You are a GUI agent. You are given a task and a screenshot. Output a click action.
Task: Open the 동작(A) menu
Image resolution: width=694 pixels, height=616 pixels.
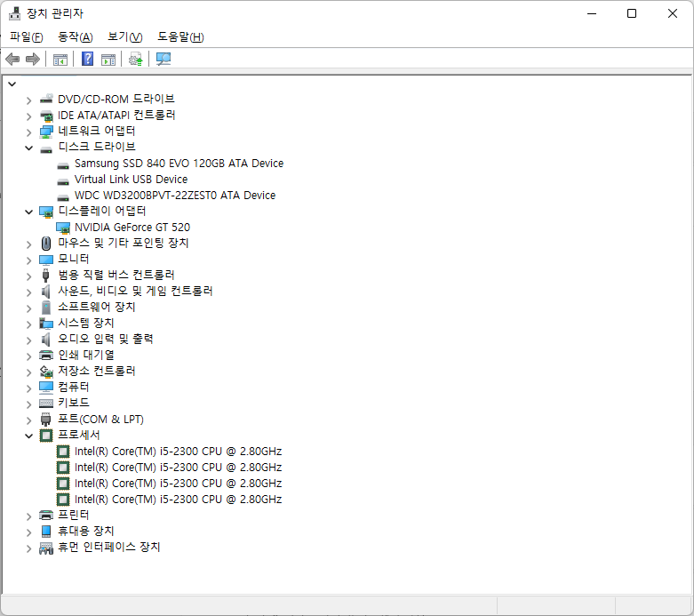(76, 36)
